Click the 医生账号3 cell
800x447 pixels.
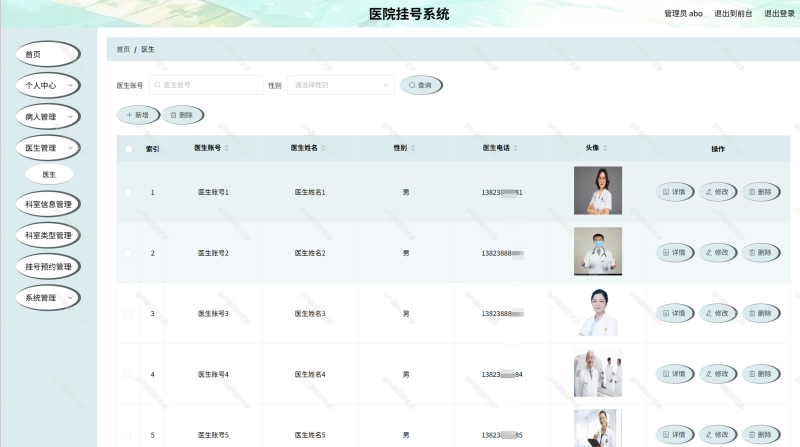[x=213, y=314]
